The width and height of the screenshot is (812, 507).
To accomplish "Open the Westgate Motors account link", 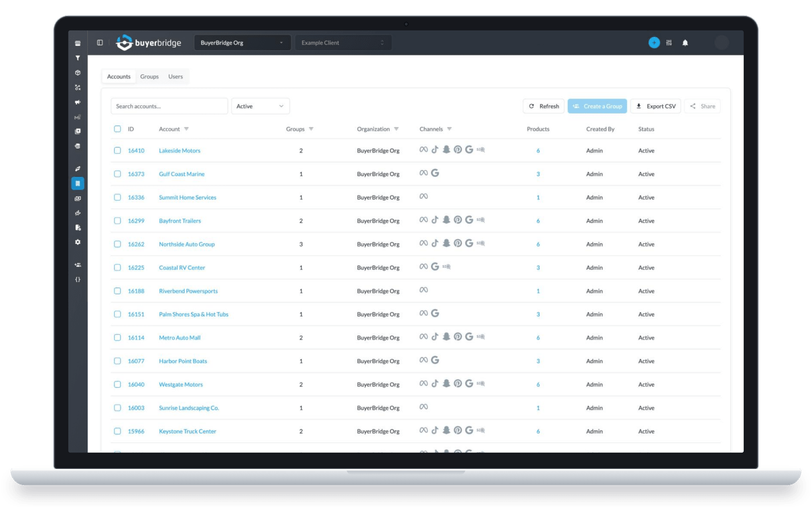I will point(181,385).
